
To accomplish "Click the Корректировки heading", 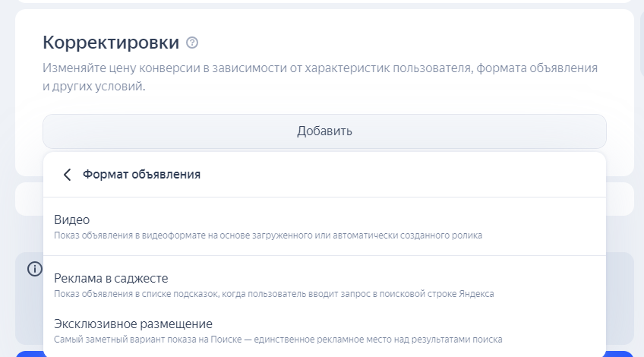I will [111, 43].
